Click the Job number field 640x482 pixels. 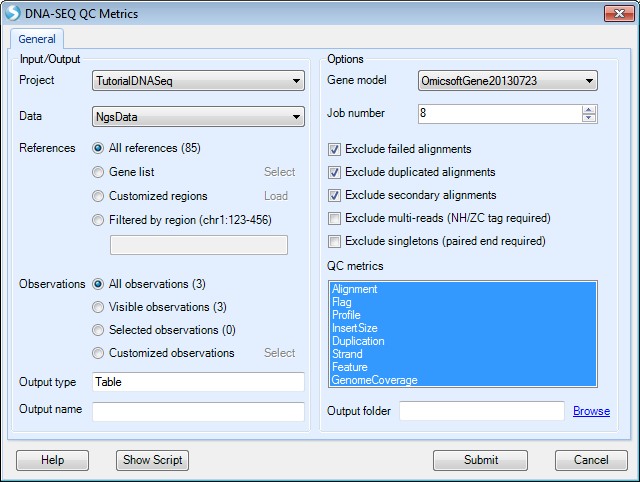500,114
